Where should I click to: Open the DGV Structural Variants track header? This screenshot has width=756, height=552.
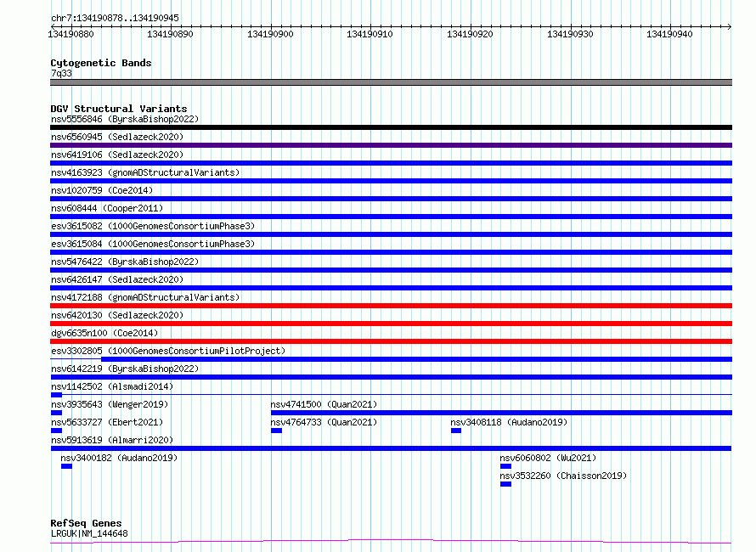[119, 109]
